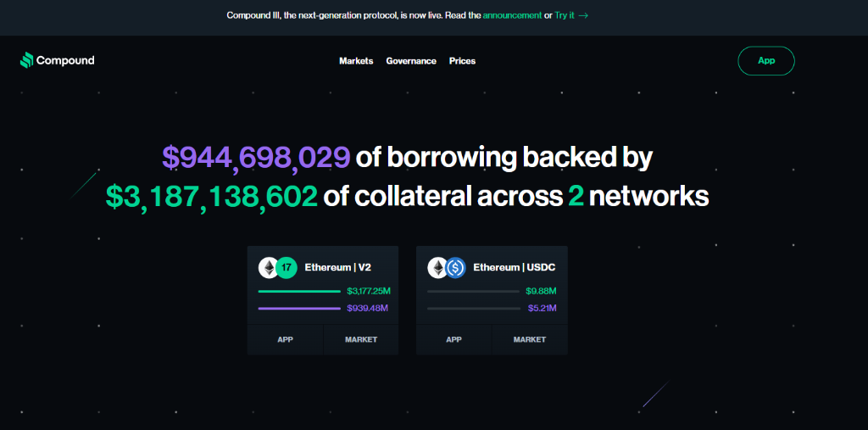
Task: Click the Compound logo icon
Action: [x=26, y=60]
